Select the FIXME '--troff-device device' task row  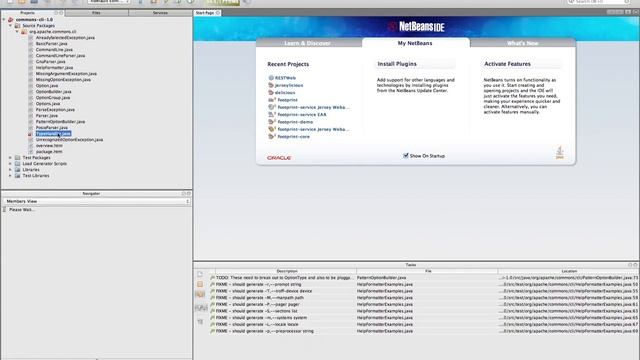coord(424,291)
